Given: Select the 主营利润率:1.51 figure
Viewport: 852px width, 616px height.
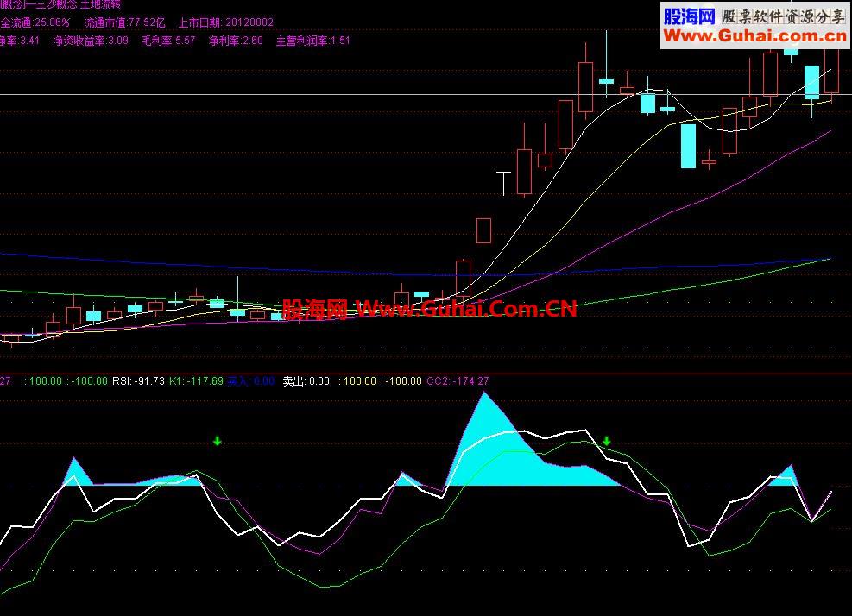Looking at the screenshot, I should click(x=313, y=41).
